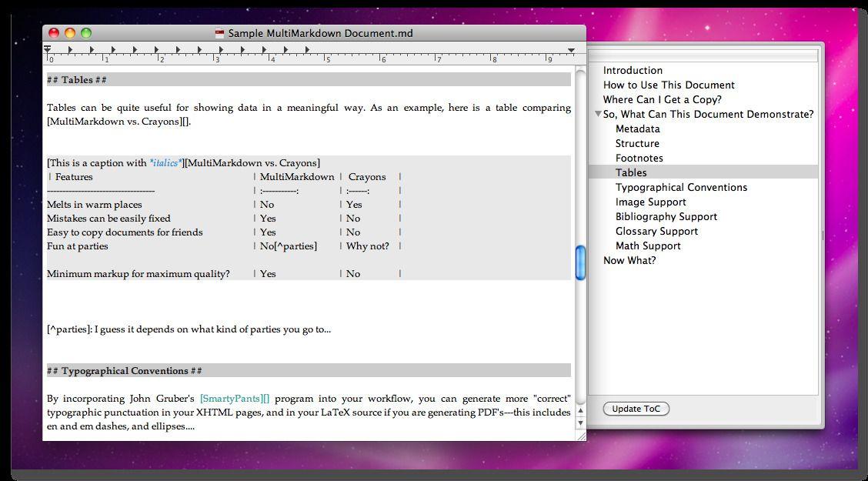Go to Bibliography Support in the ToC

click(666, 217)
